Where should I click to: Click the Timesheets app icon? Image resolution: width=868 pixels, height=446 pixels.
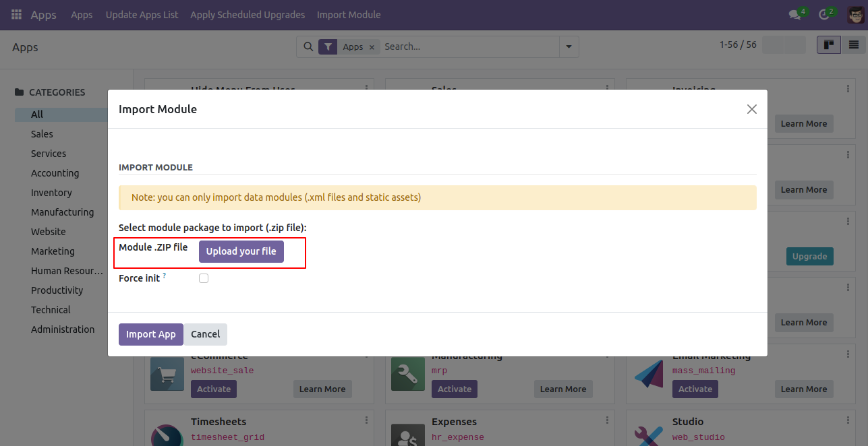click(x=167, y=435)
